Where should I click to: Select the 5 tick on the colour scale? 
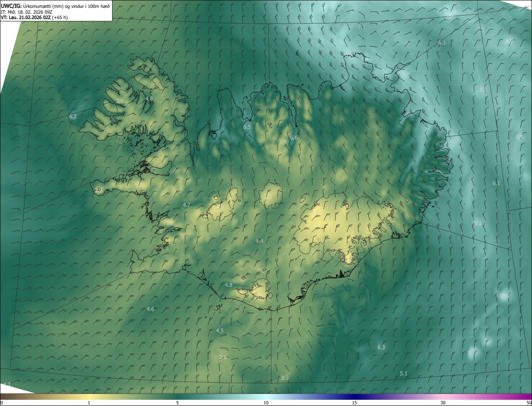coord(177,403)
